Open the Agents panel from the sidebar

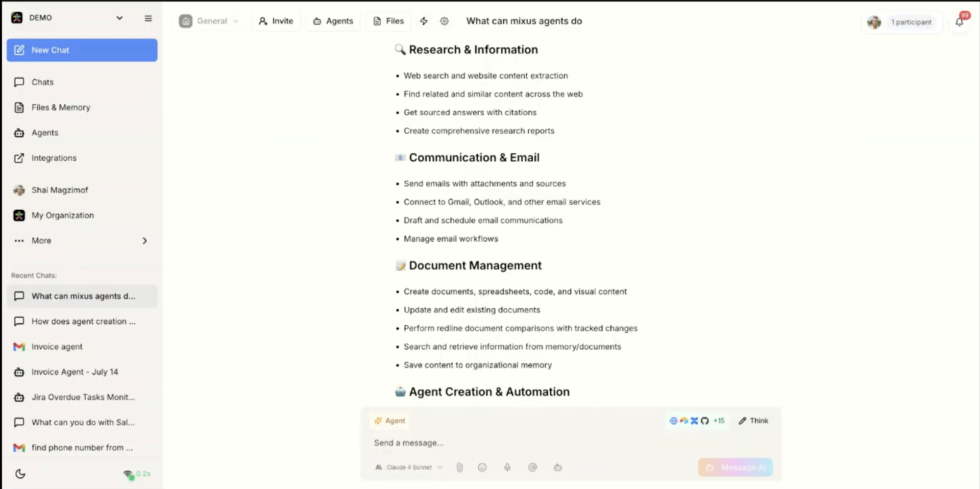[45, 132]
